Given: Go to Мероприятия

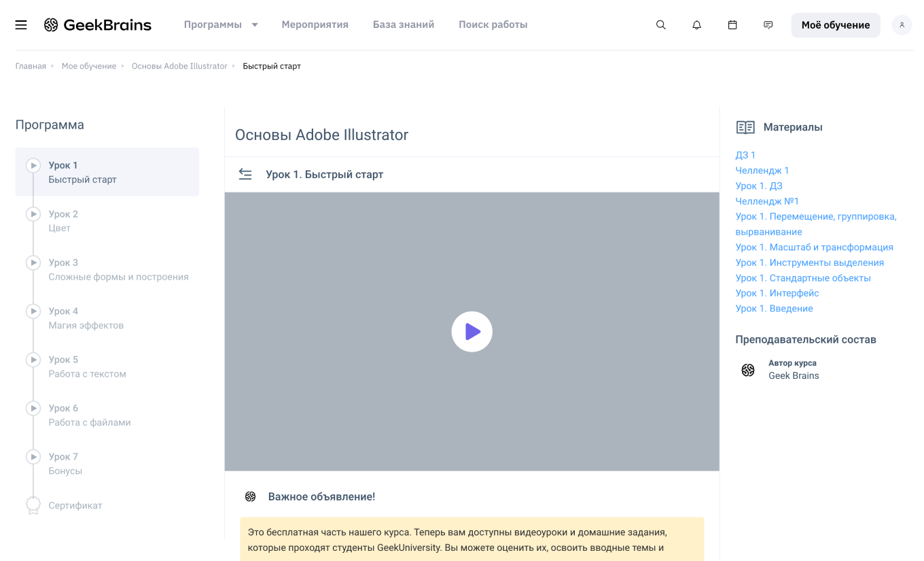Looking at the screenshot, I should click(x=315, y=25).
